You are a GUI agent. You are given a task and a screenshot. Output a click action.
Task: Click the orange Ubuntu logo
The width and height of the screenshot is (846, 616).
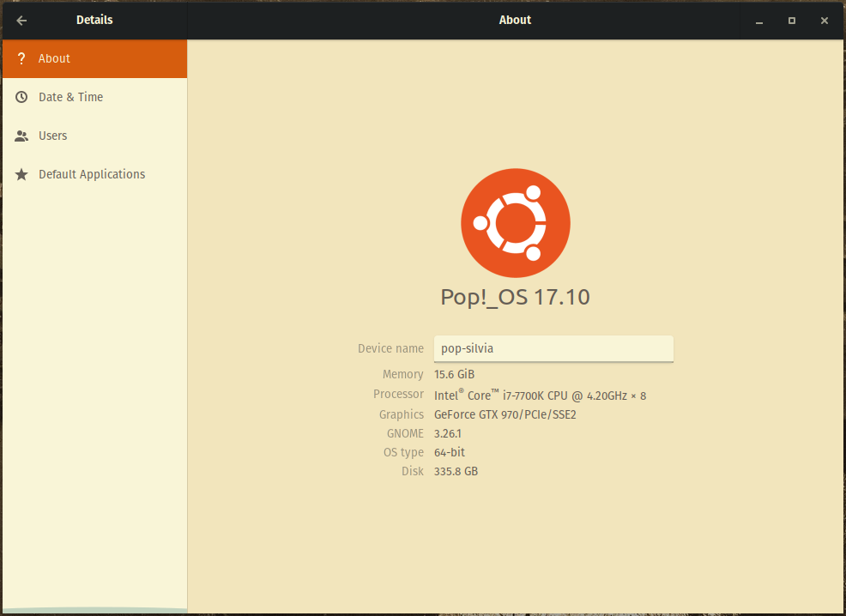click(x=516, y=223)
